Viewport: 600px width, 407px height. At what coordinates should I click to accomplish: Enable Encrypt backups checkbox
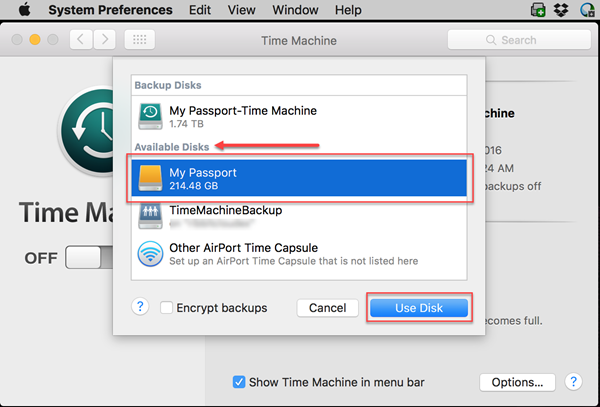166,308
